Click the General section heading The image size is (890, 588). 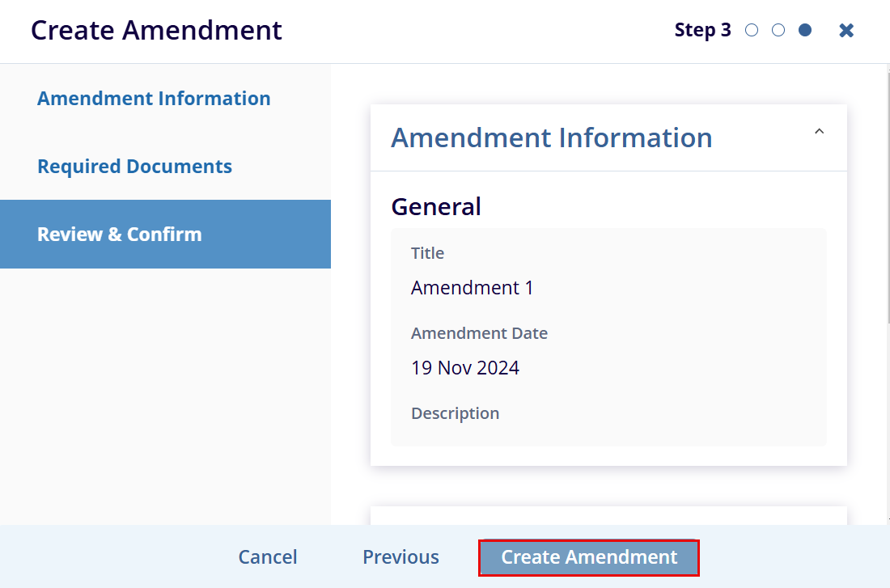coord(436,207)
